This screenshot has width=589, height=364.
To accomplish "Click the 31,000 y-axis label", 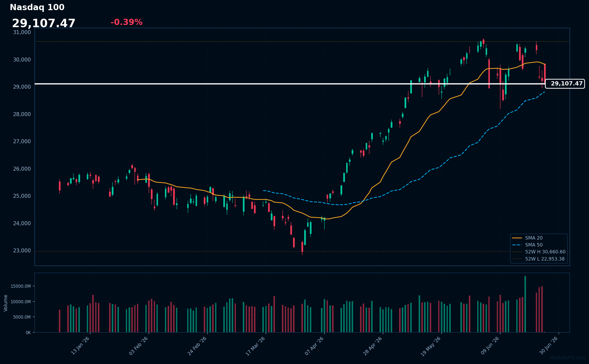I will click(22, 32).
